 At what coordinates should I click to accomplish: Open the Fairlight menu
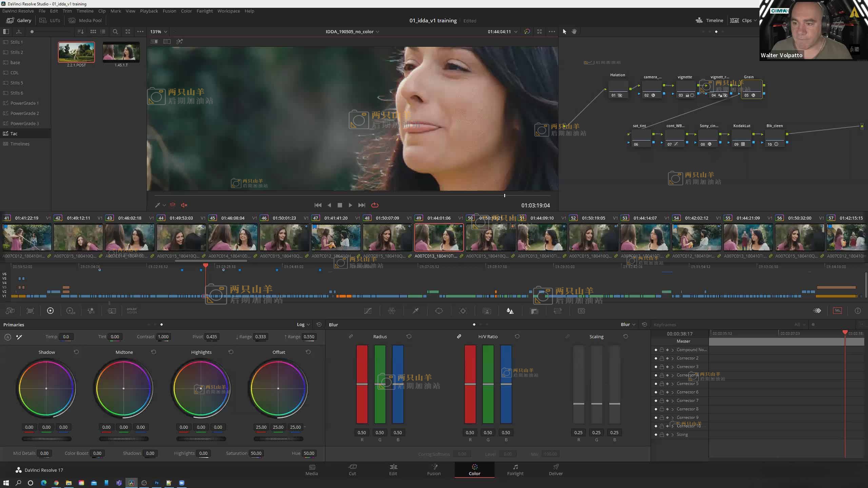(x=204, y=11)
